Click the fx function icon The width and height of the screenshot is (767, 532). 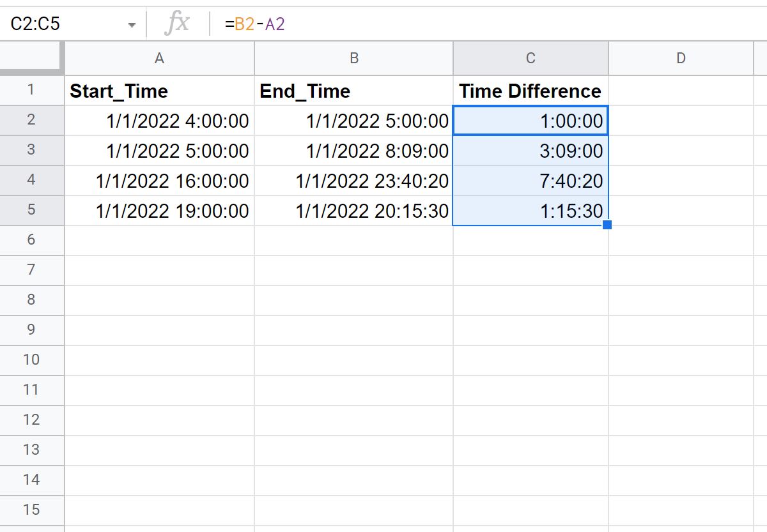click(177, 24)
